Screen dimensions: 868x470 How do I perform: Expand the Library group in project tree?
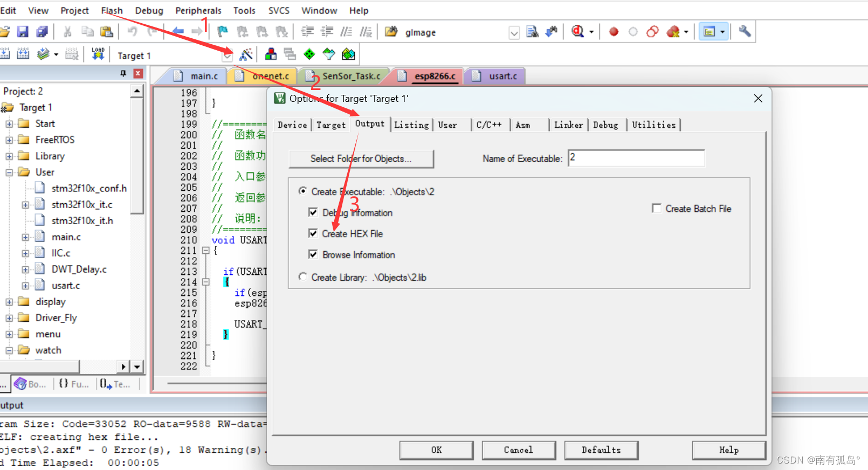click(x=9, y=156)
